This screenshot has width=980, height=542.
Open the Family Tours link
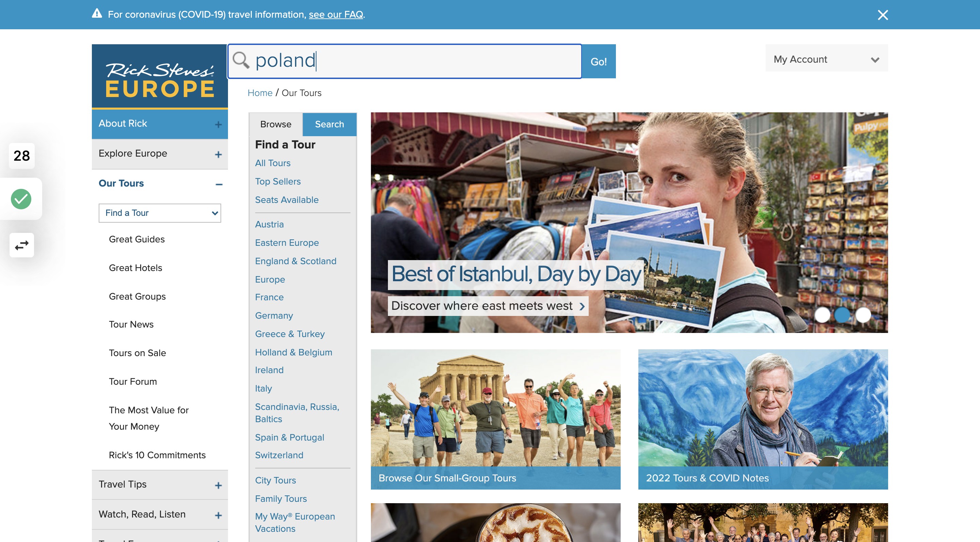click(281, 499)
